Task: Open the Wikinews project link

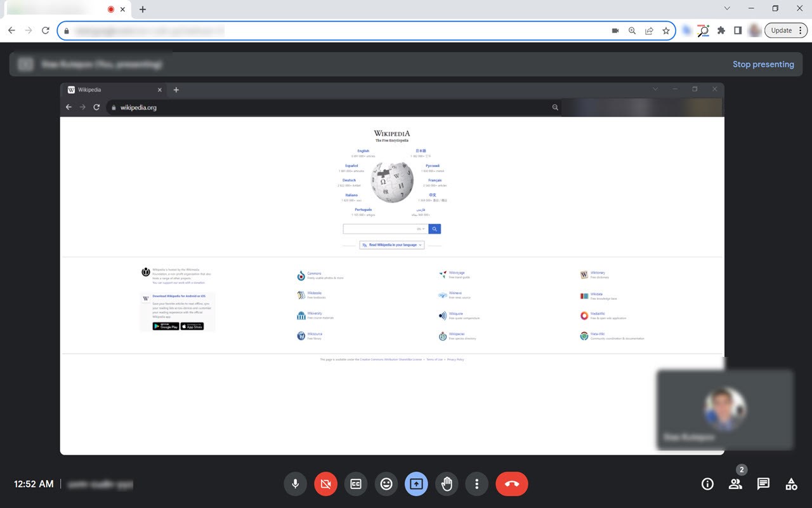Action: pyautogui.click(x=455, y=293)
